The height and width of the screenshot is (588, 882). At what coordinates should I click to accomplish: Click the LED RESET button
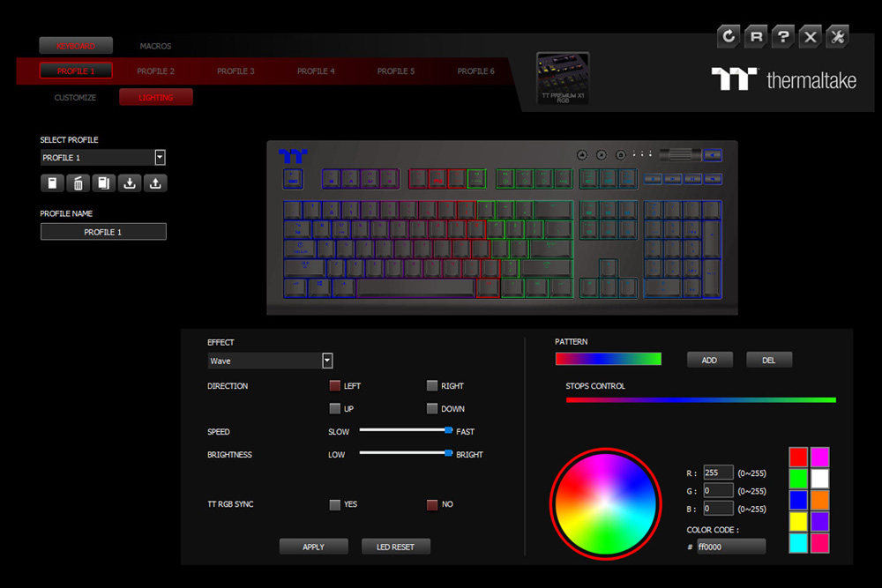click(395, 547)
